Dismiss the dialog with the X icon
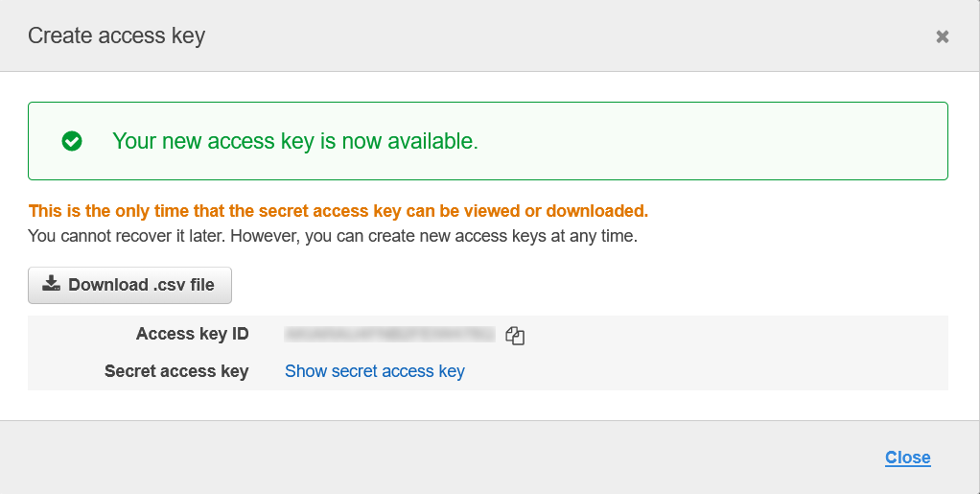This screenshot has width=980, height=494. [x=942, y=36]
